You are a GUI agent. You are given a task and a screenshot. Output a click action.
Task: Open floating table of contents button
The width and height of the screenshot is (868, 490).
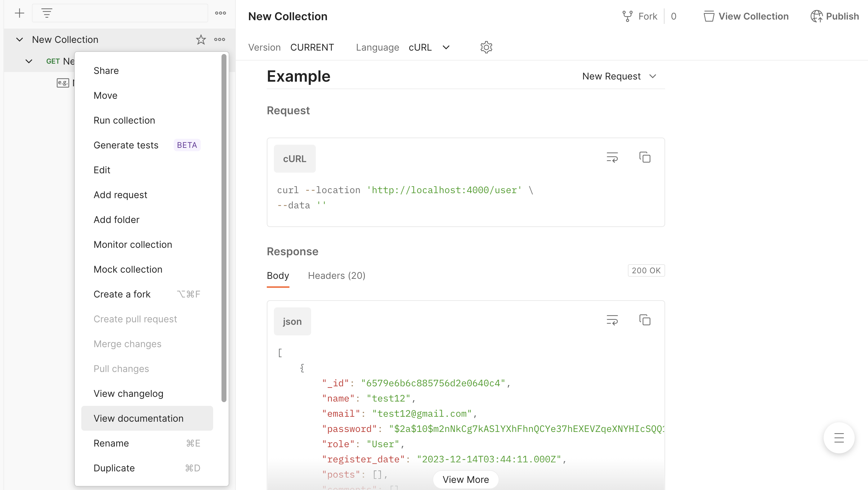tap(839, 438)
